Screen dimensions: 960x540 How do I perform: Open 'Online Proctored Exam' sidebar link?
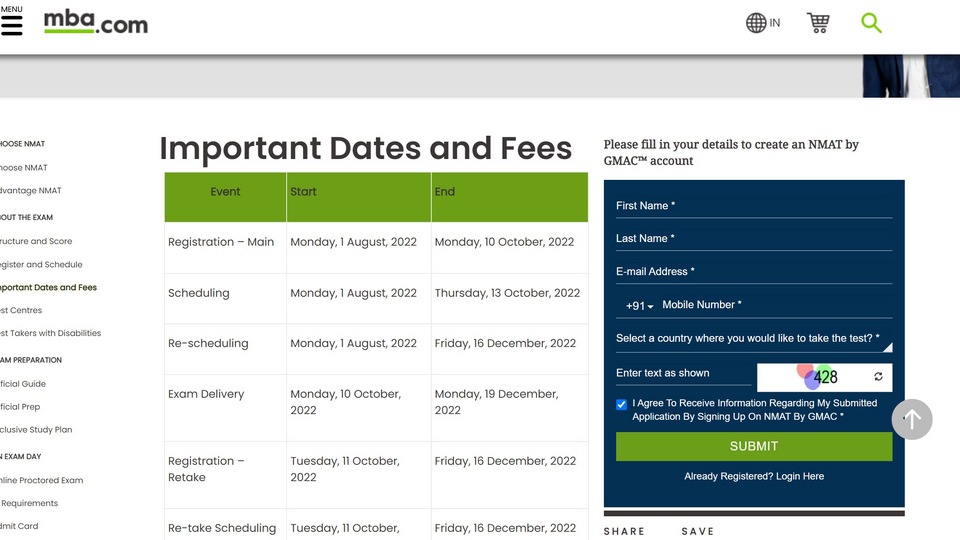point(42,481)
